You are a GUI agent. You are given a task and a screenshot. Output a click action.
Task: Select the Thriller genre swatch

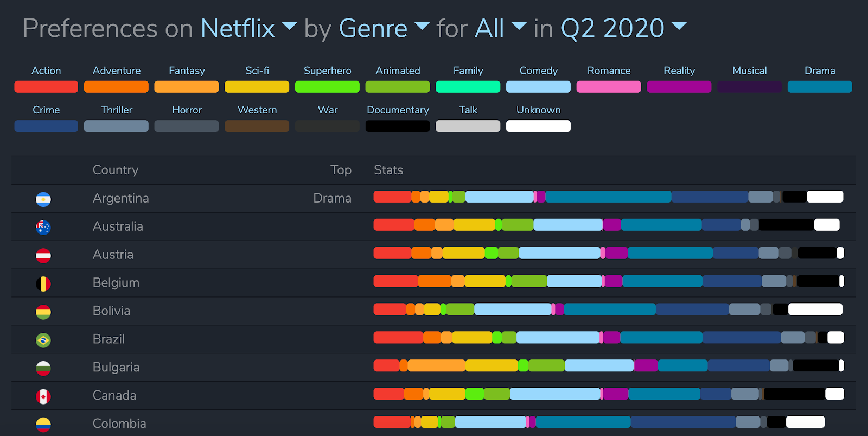pos(116,126)
